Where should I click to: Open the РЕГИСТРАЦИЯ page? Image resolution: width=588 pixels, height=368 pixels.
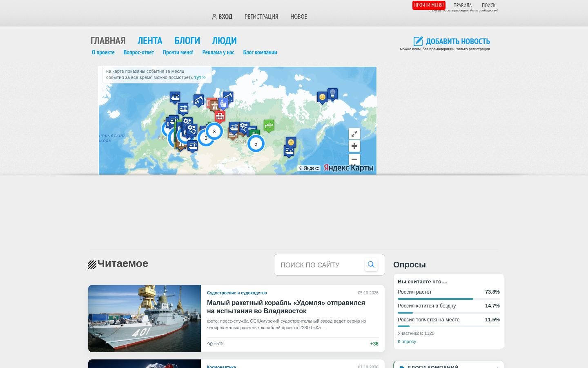pos(261,17)
